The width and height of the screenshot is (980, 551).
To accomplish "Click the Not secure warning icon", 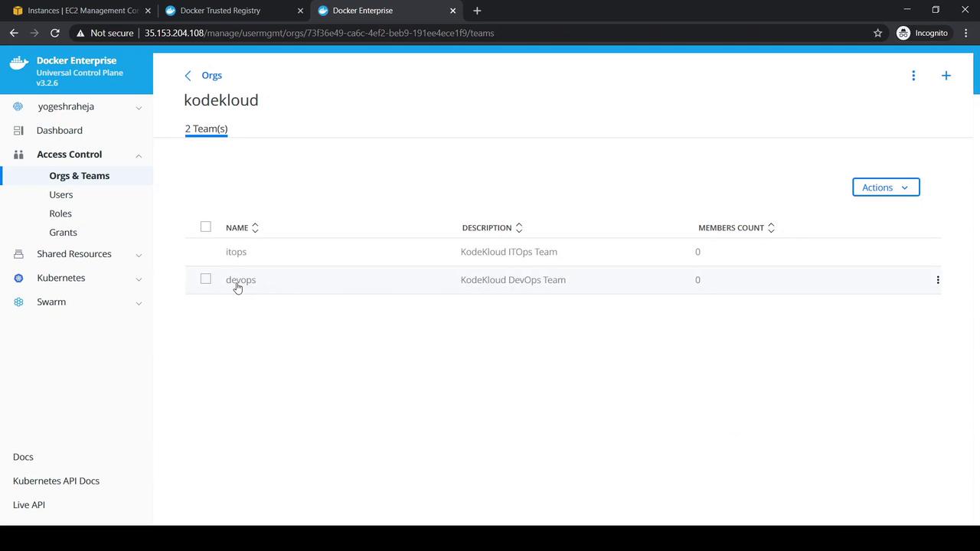I will (80, 33).
